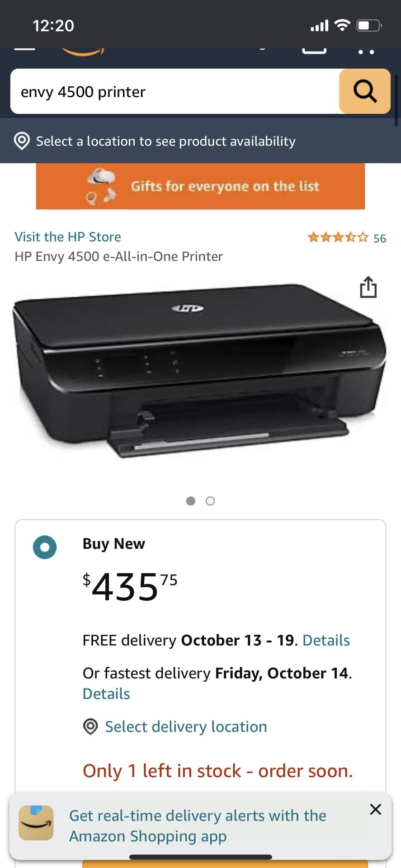Open the 56 reviews count
Image resolution: width=401 pixels, height=868 pixels.
click(x=380, y=238)
